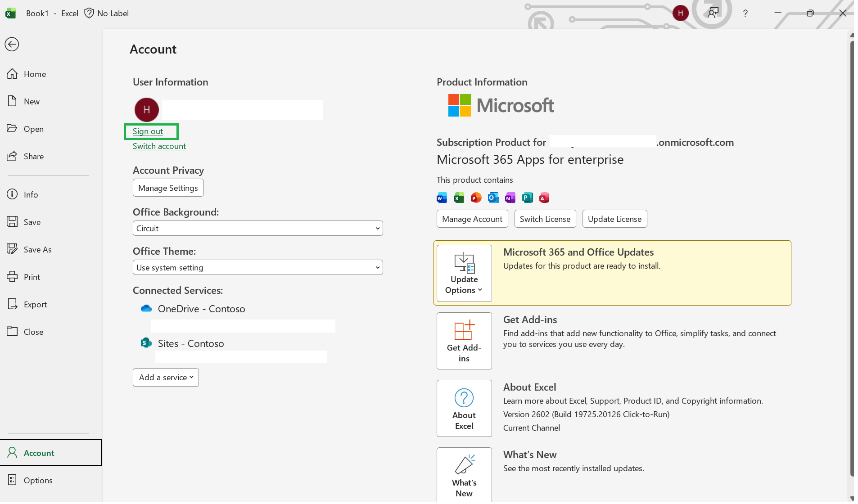Click the Excel icon in product list
The width and height of the screenshot is (858, 504).
(x=459, y=198)
